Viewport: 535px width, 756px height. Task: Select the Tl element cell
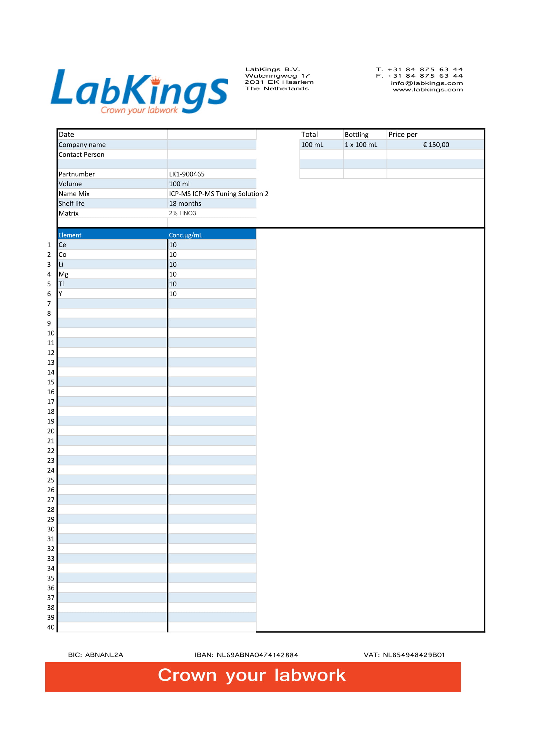click(113, 284)
